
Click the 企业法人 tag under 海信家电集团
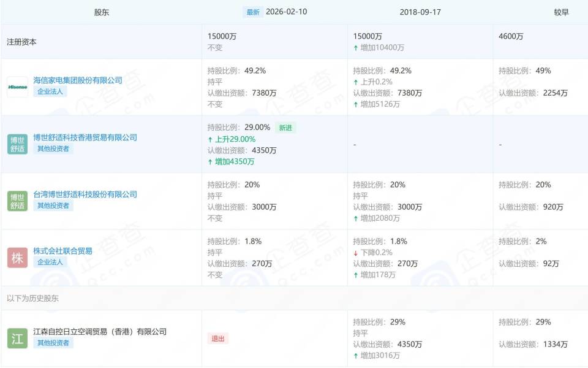[50, 91]
